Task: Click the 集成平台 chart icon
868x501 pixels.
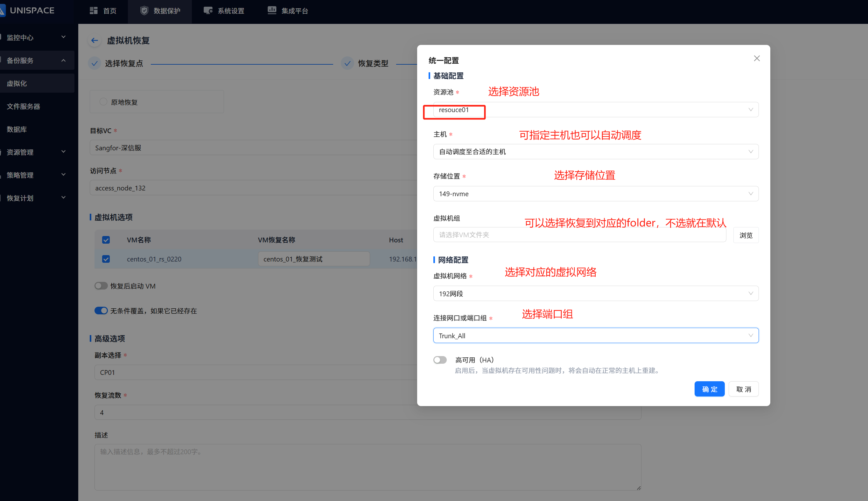Action: coord(272,10)
